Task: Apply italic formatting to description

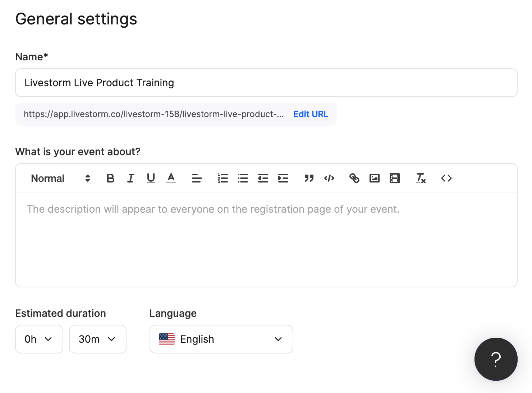Action: click(x=130, y=178)
